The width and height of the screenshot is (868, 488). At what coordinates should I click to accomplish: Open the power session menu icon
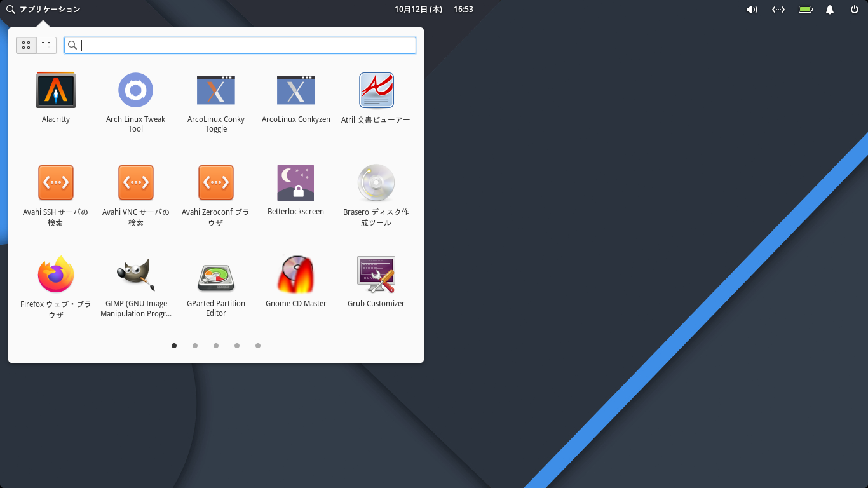[855, 10]
